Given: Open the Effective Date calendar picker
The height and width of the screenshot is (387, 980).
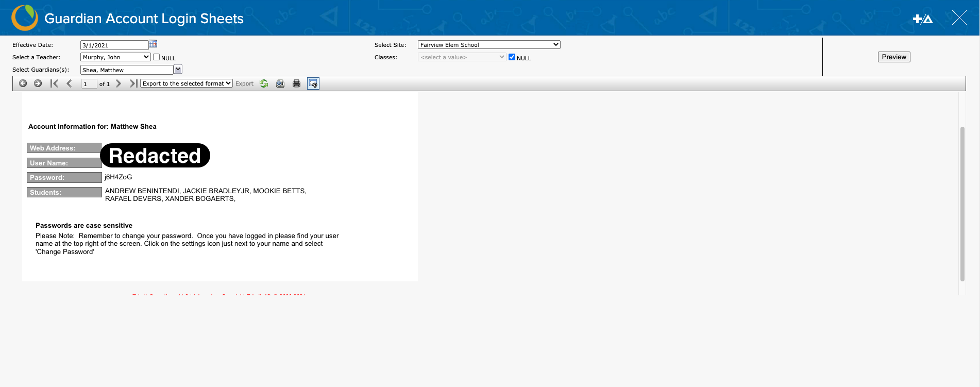Looking at the screenshot, I should click(x=153, y=44).
